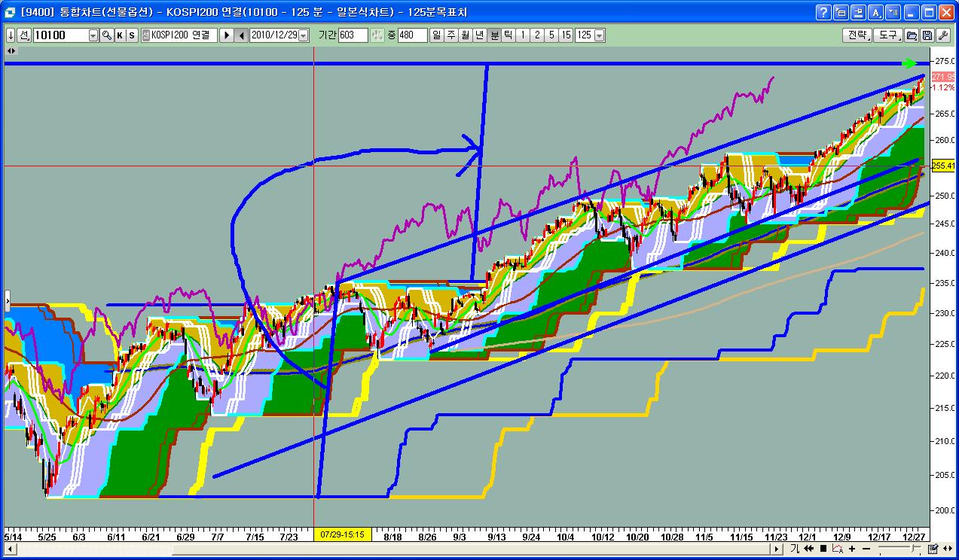Open the 10100 symbol code dropdown
Viewport: 959px width, 560px height.
click(93, 35)
